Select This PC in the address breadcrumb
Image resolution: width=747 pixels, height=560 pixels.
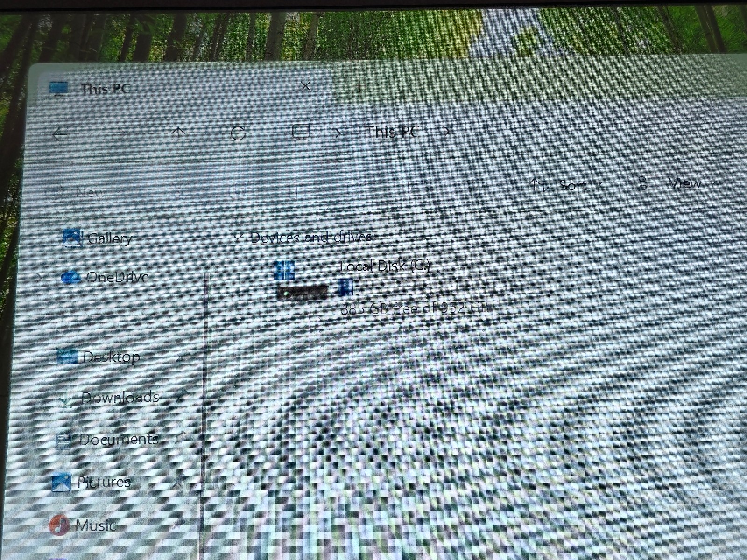(x=393, y=132)
